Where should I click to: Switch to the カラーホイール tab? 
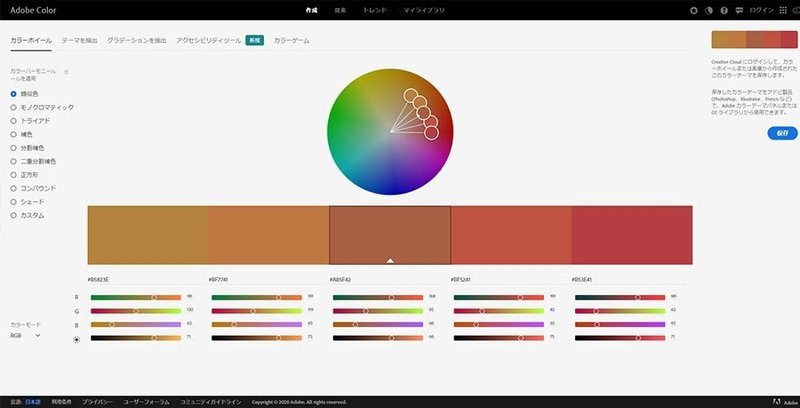[31, 40]
